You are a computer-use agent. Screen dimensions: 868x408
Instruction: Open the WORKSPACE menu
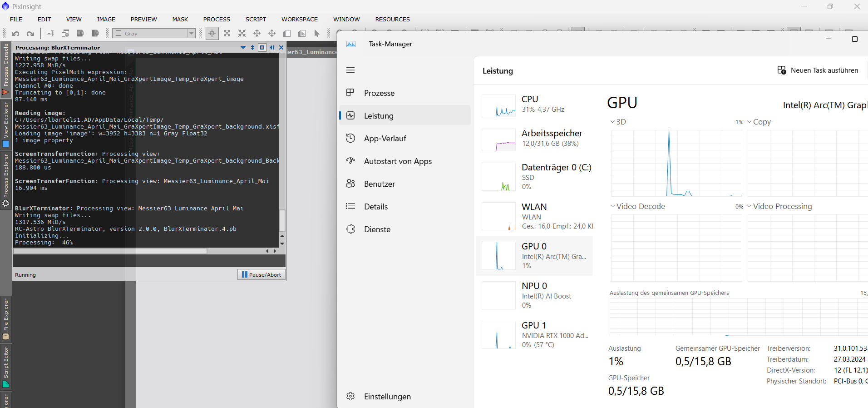(300, 19)
